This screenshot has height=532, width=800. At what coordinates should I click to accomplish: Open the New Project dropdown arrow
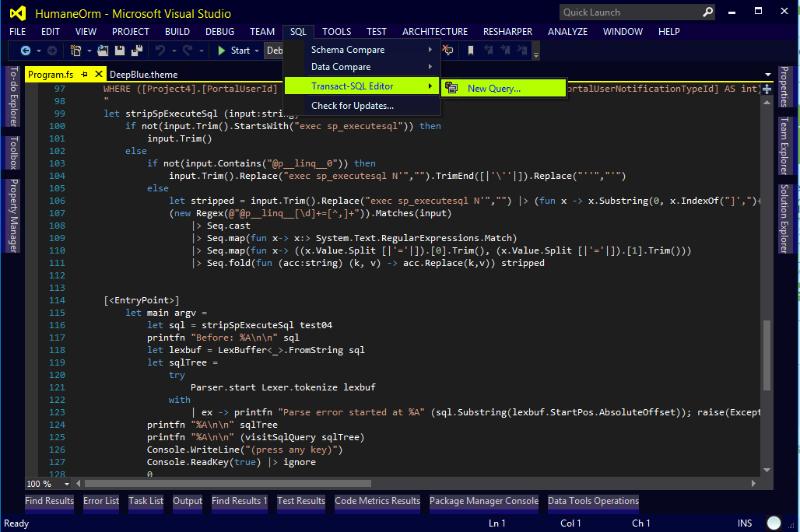89,51
